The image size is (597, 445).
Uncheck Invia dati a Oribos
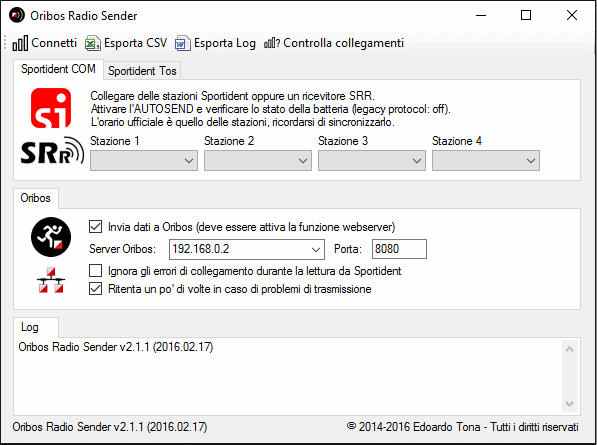[x=95, y=226]
